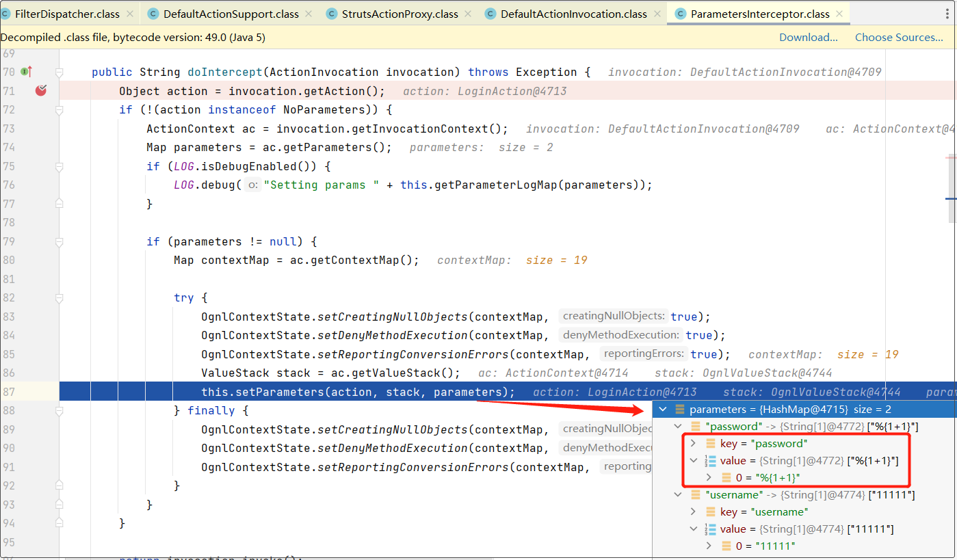This screenshot has height=560, width=957.
Task: Click the class icon on the FilterDispatcher.class tab
Action: coord(6,14)
